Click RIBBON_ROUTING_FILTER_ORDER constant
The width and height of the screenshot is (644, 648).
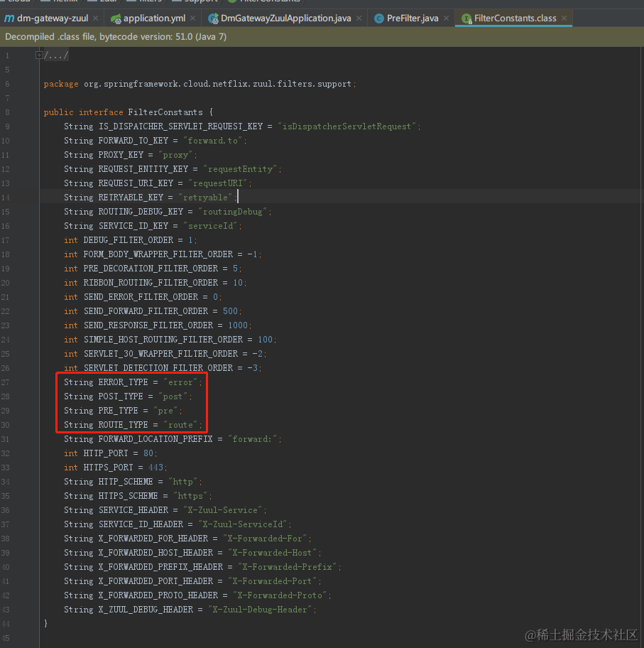(x=151, y=283)
